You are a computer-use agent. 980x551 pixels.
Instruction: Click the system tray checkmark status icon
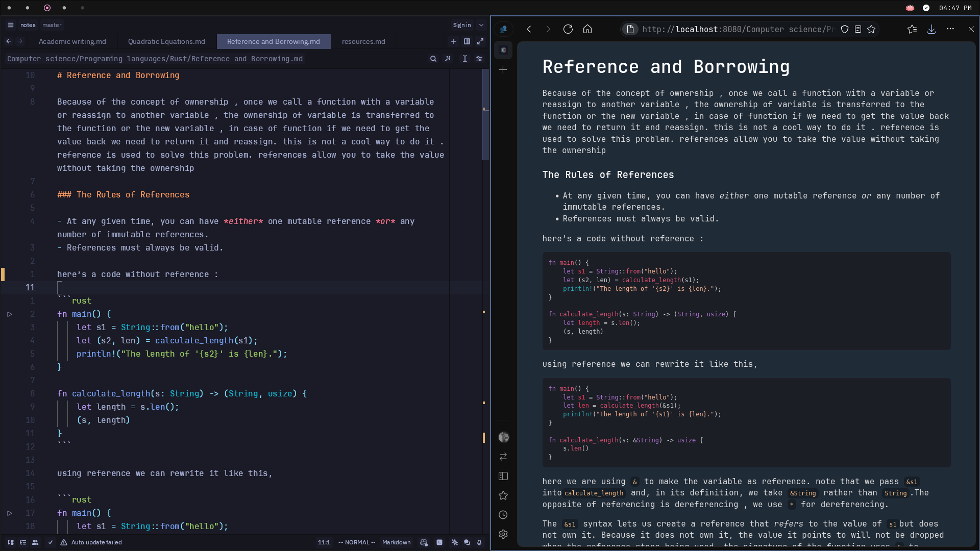pos(926,8)
